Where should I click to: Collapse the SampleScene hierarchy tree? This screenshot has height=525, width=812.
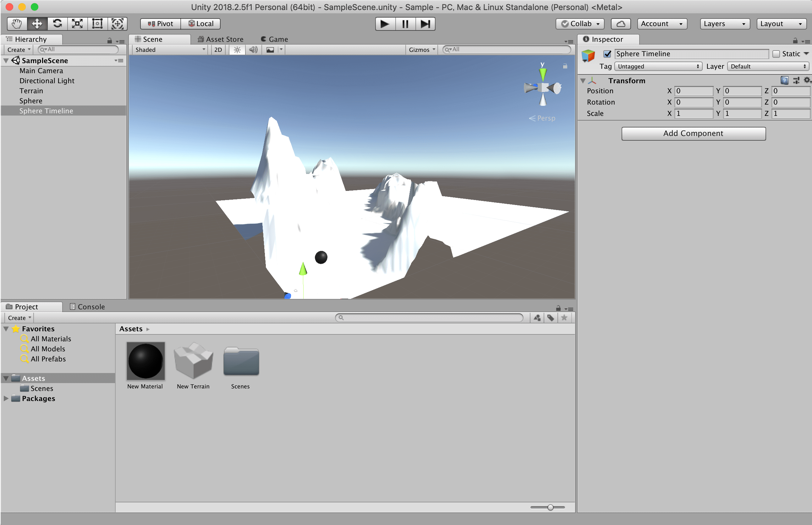click(6, 61)
